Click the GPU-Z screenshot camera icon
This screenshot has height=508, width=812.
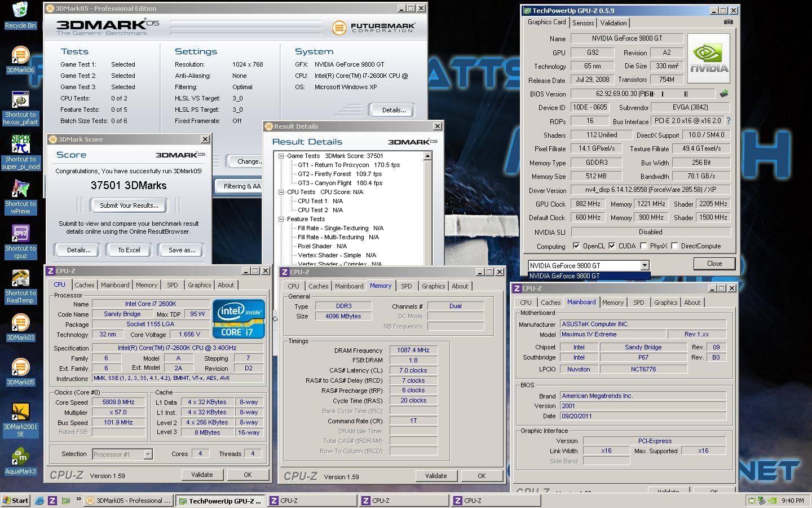click(x=729, y=22)
